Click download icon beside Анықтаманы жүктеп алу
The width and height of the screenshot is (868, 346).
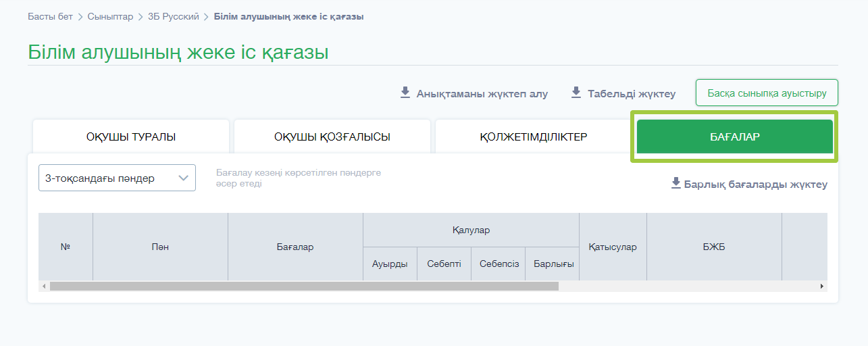[405, 93]
